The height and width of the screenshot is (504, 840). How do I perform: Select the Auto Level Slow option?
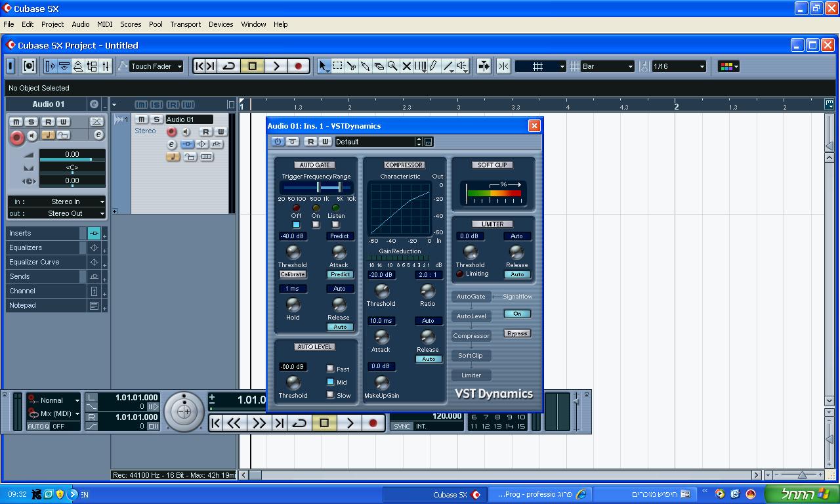(x=330, y=395)
